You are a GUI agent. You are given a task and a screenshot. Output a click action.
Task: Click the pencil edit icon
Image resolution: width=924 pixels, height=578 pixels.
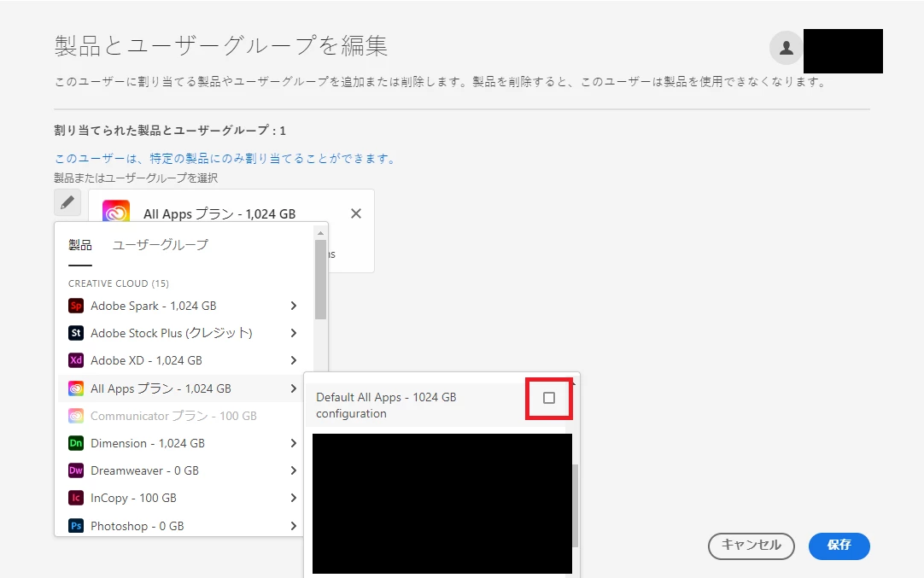pyautogui.click(x=67, y=202)
